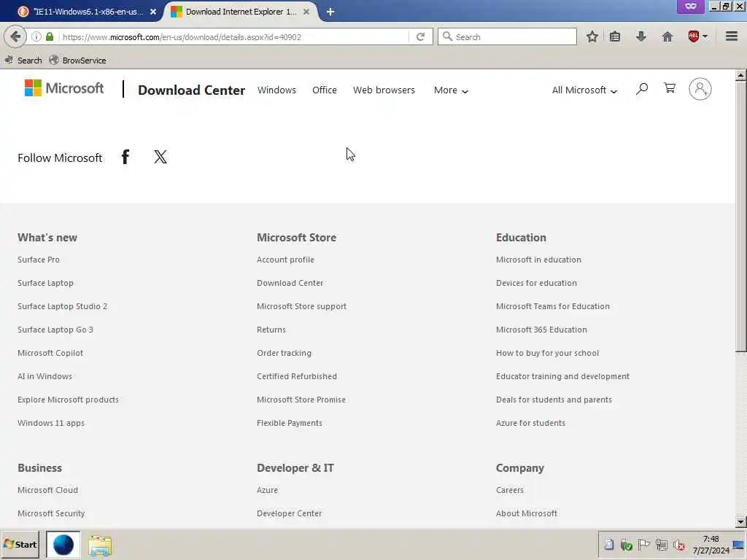Screen dimensions: 747x560
Task: Reload the page with the refresh icon
Action: click(420, 36)
